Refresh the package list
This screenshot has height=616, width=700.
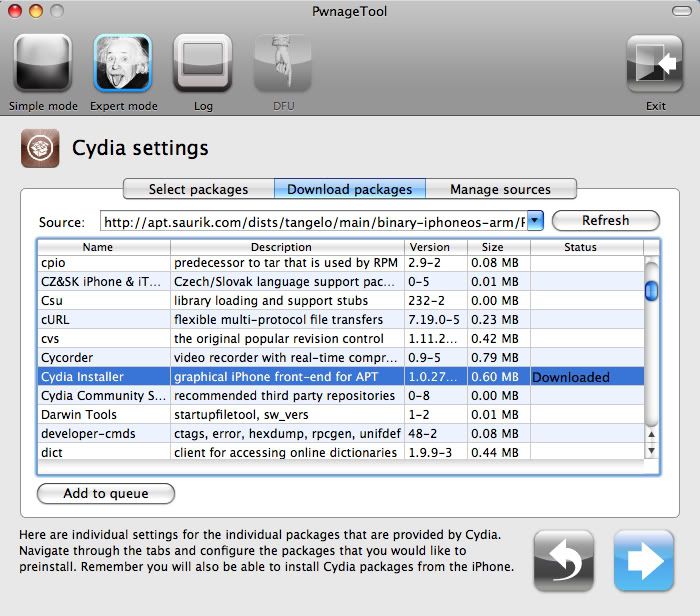pos(606,221)
